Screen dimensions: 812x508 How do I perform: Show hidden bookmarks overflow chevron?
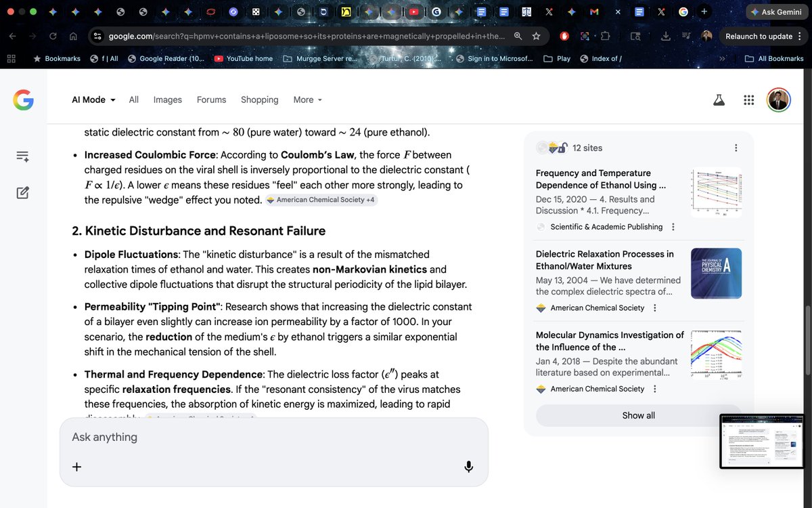coord(722,59)
